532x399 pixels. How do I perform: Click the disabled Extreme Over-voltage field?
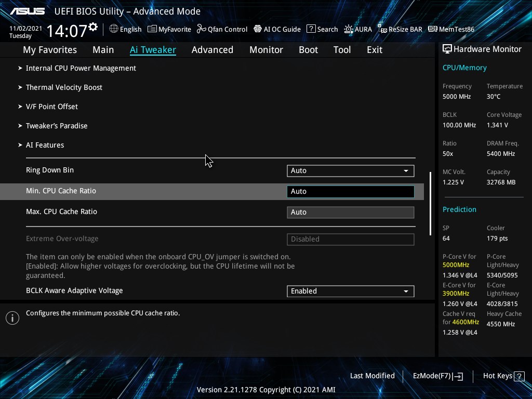[351, 239]
